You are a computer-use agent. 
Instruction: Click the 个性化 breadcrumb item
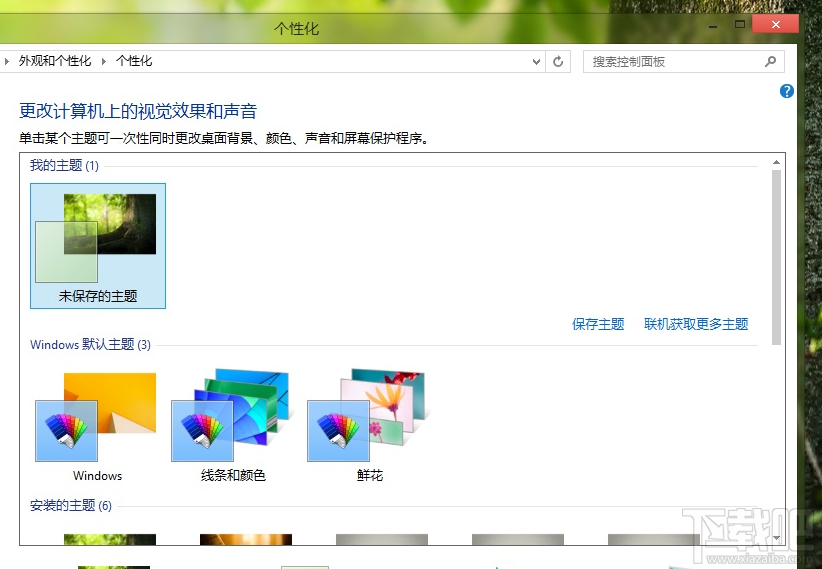coord(134,61)
